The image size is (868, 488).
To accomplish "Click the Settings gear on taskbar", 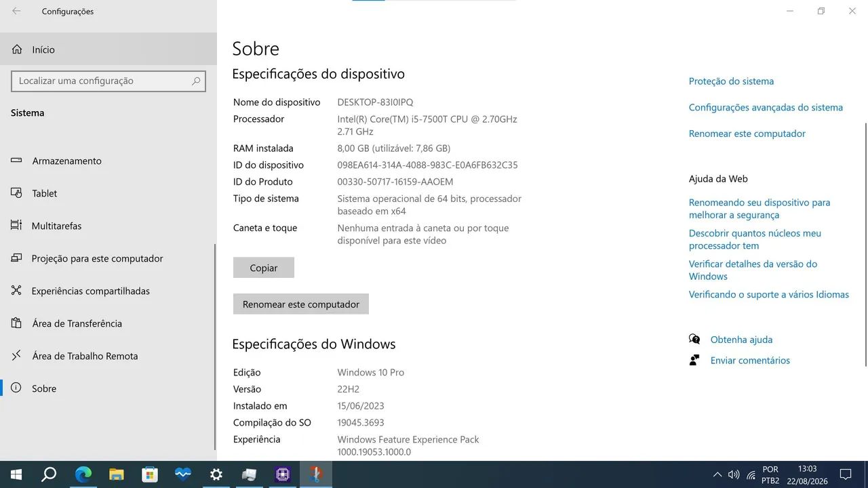I will pos(216,474).
